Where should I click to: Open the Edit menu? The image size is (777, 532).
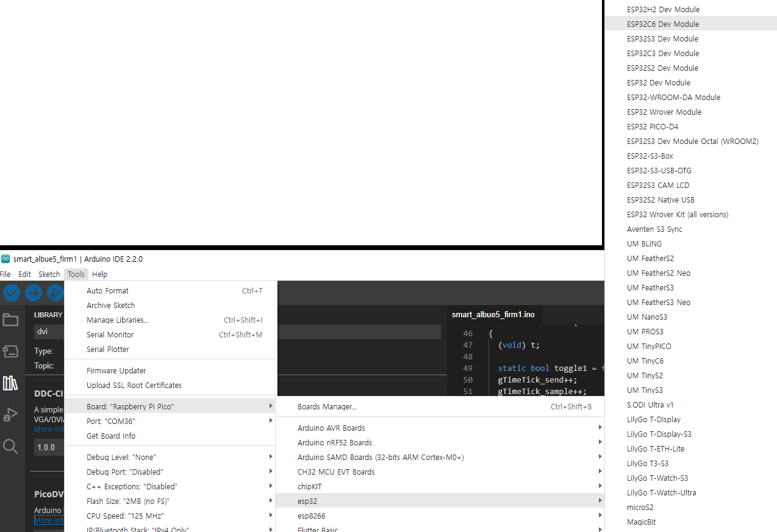coord(24,275)
